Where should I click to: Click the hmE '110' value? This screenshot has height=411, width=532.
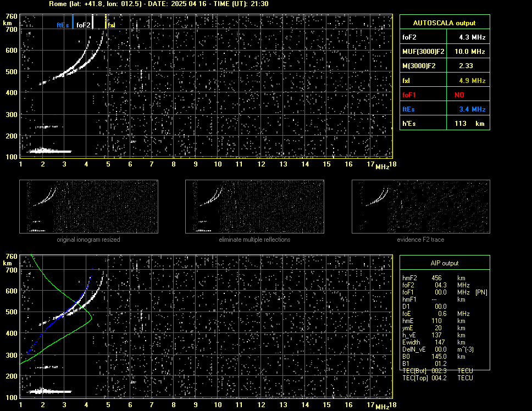[x=436, y=321]
